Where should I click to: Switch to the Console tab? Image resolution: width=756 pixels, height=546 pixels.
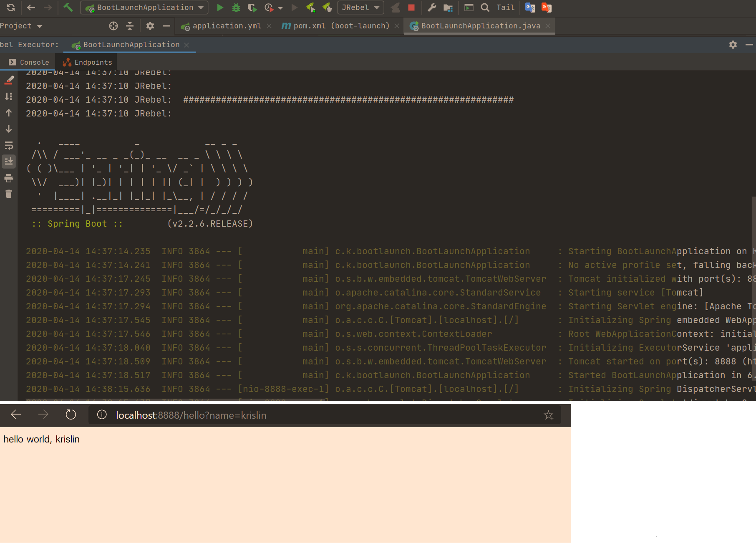29,62
